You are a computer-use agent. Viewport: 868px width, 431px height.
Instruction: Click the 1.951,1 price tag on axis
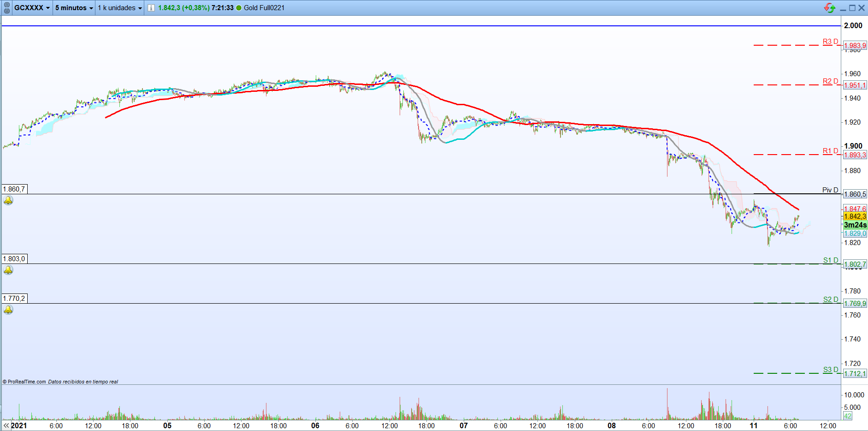coord(855,85)
